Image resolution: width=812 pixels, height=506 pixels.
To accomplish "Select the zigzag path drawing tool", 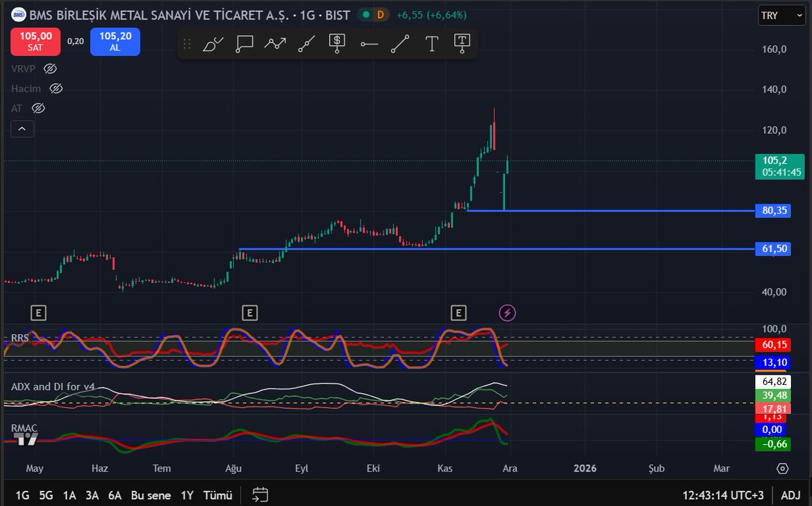I will pyautogui.click(x=275, y=44).
